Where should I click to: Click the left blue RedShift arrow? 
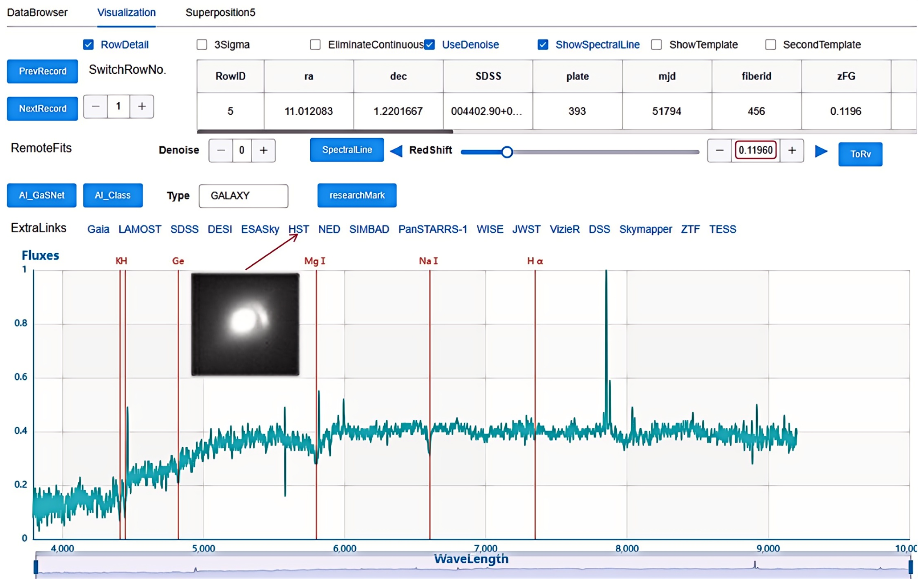click(396, 151)
